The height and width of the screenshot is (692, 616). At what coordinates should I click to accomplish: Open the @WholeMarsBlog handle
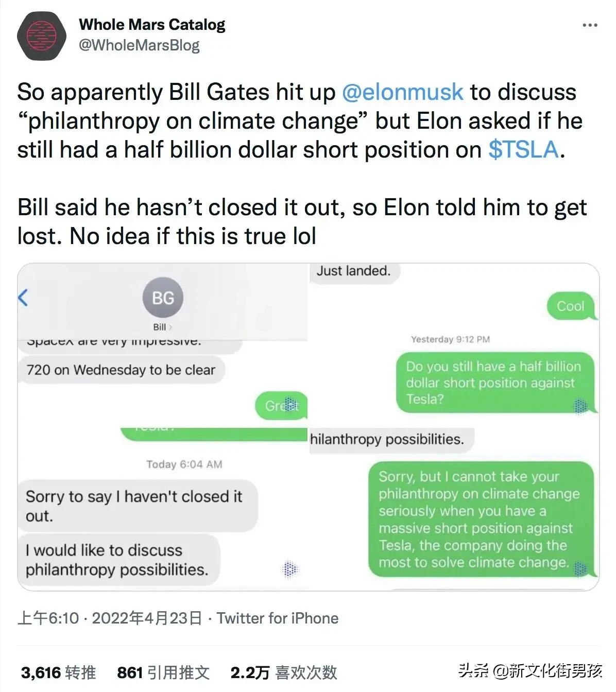click(x=139, y=45)
